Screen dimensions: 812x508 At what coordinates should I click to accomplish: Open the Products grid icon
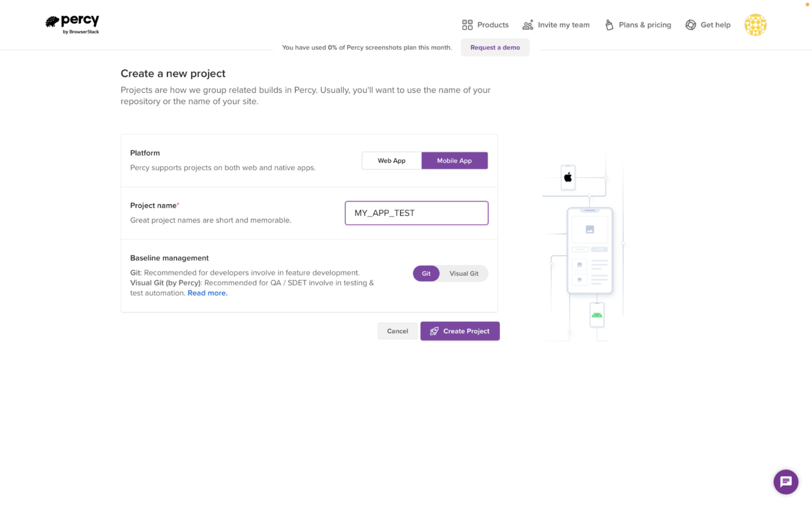tap(467, 25)
